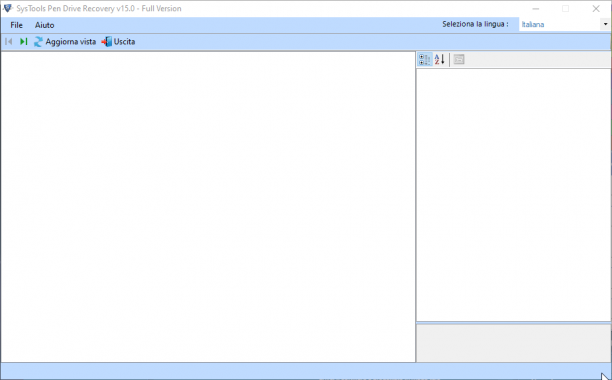The height and width of the screenshot is (380, 612).
Task: Click the Uscita exit button
Action: click(118, 41)
